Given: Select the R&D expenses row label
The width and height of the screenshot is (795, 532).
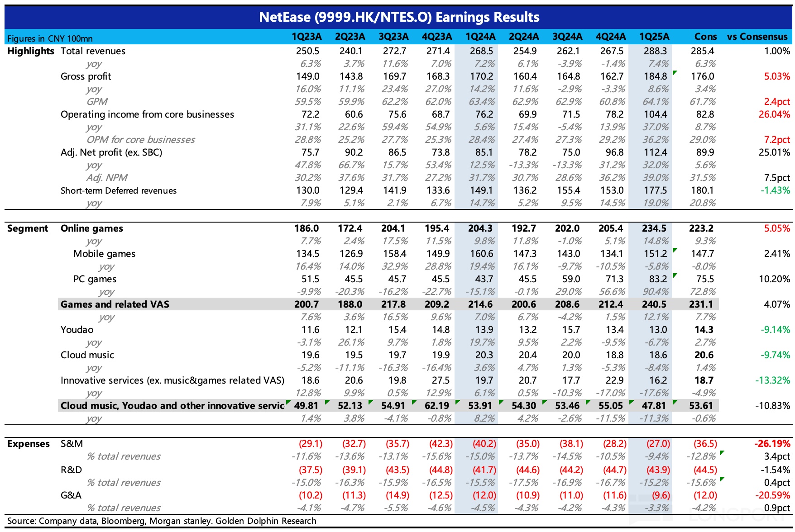Looking at the screenshot, I should point(72,470).
